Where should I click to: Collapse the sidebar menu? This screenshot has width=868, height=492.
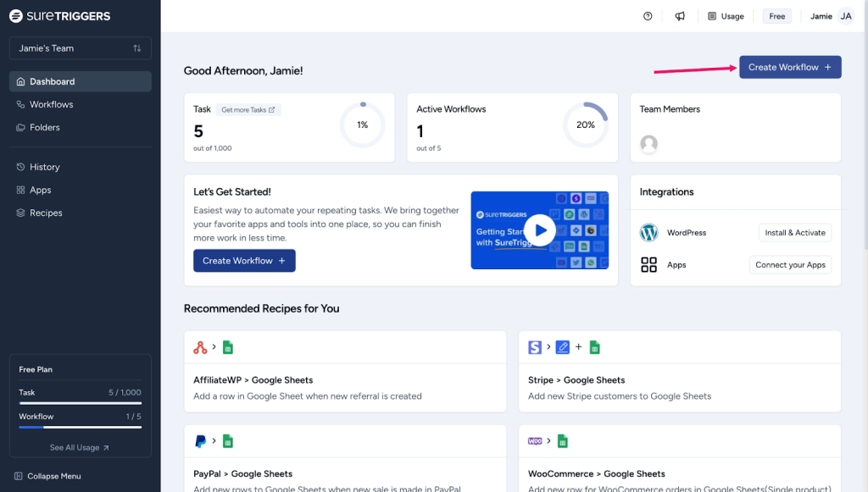click(48, 476)
